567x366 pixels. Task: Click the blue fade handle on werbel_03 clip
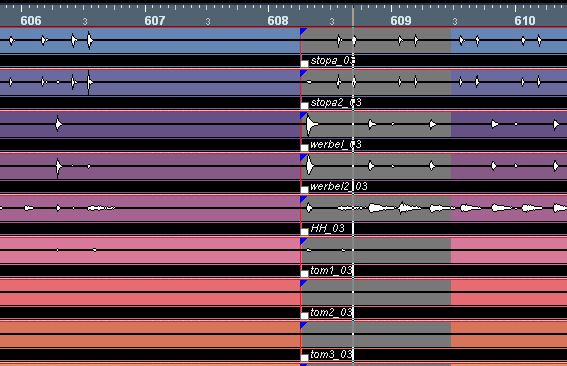pyautogui.click(x=303, y=115)
